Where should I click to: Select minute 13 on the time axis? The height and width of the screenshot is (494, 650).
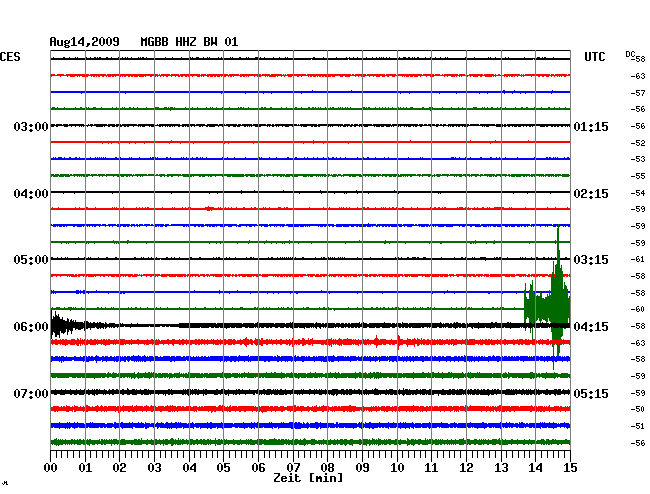[501, 468]
